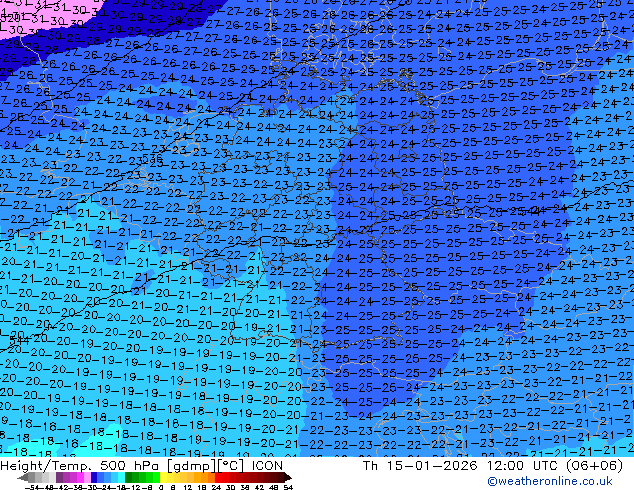The image size is (634, 490).
Task: Pick the bright red legend swatch
Action: [218, 478]
